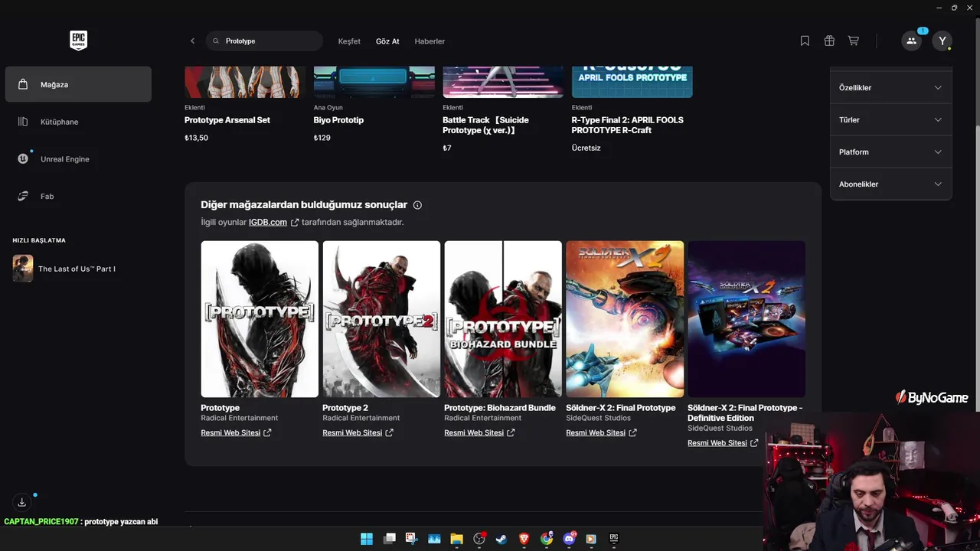Open the Haberler tab
This screenshot has width=980, height=551.
(430, 41)
